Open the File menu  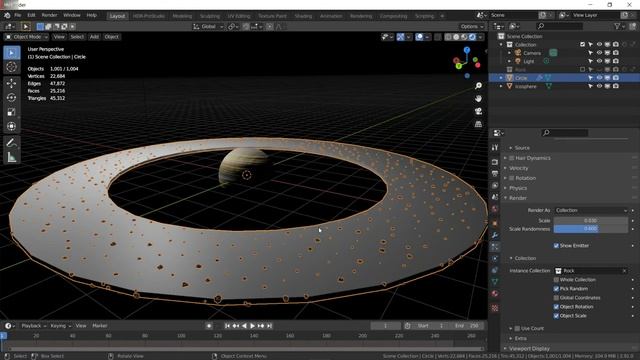tap(18, 15)
